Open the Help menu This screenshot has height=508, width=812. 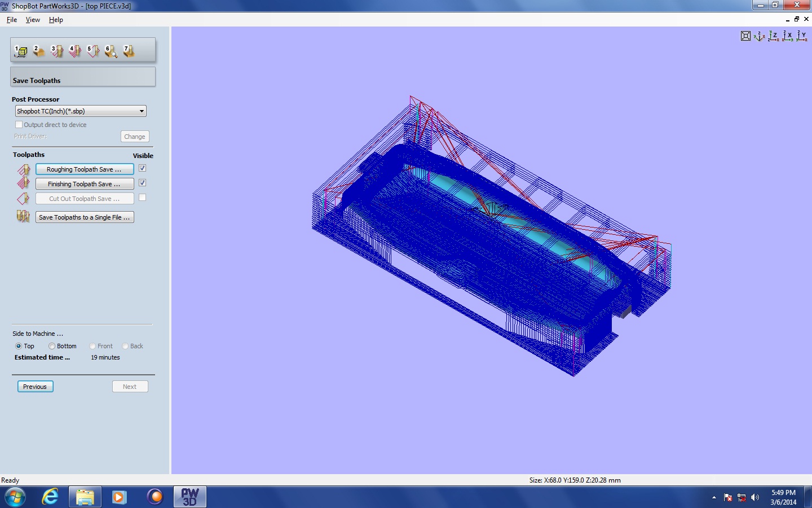pyautogui.click(x=56, y=20)
